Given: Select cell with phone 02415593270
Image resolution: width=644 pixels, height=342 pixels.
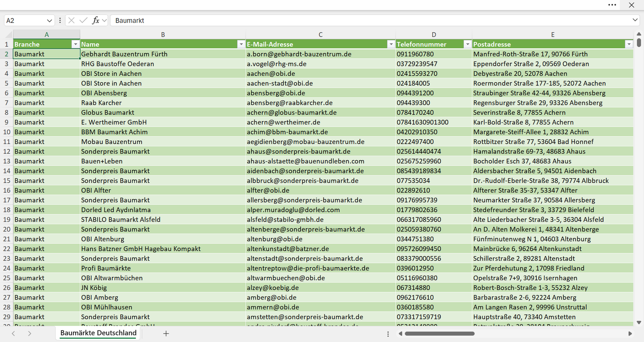Looking at the screenshot, I should point(434,73).
